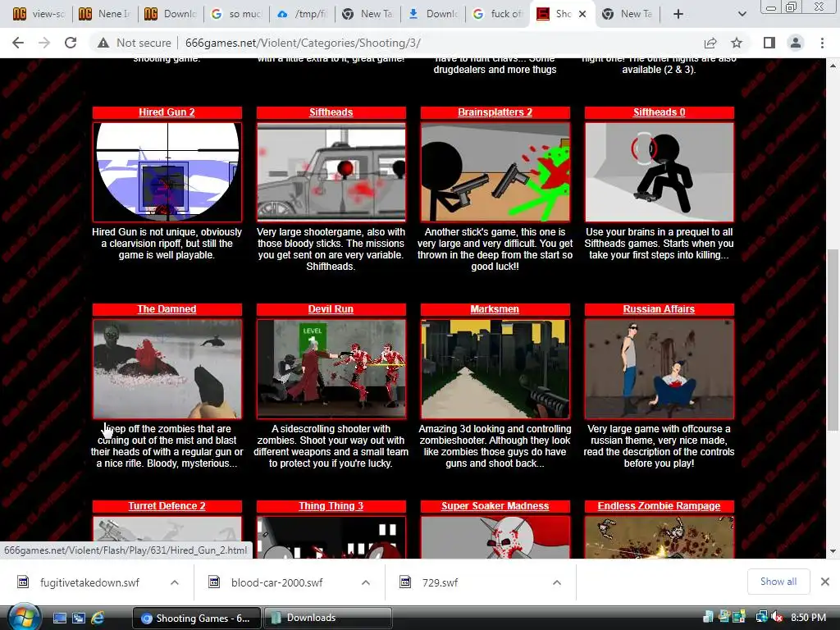
Task: Show all downloads
Action: 778,582
